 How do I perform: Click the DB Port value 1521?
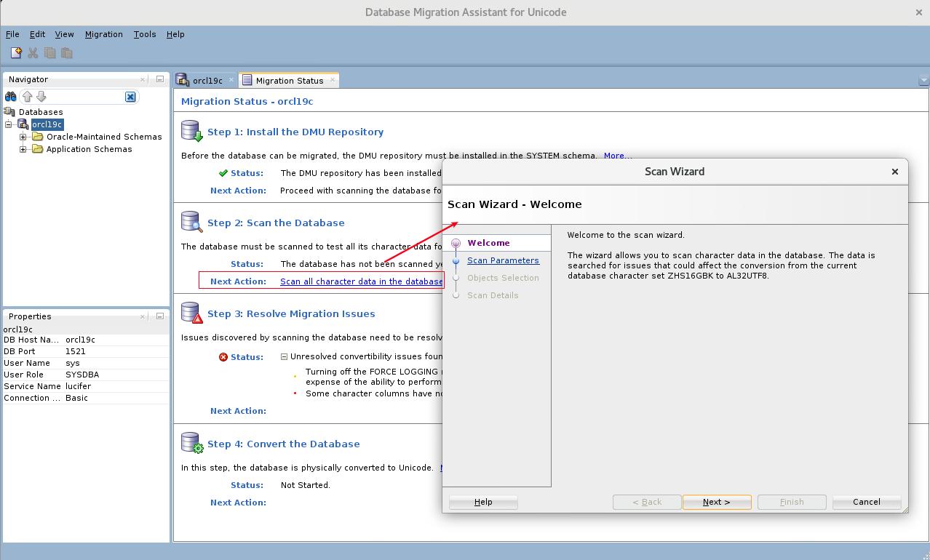(x=76, y=351)
